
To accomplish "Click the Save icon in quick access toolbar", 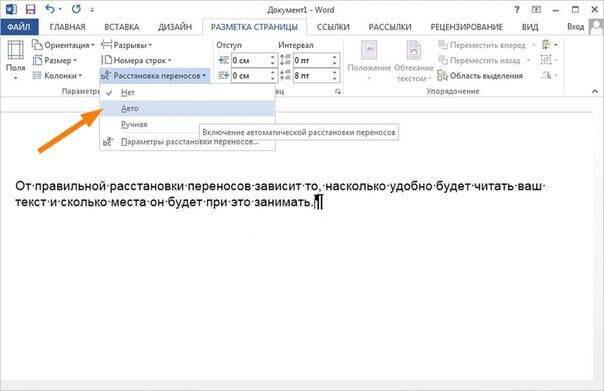I will [30, 9].
